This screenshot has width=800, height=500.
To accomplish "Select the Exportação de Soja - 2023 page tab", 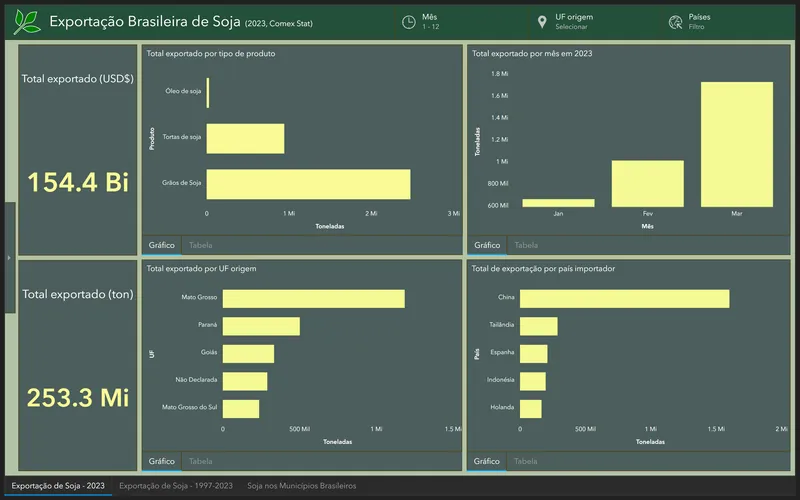I will [58, 486].
